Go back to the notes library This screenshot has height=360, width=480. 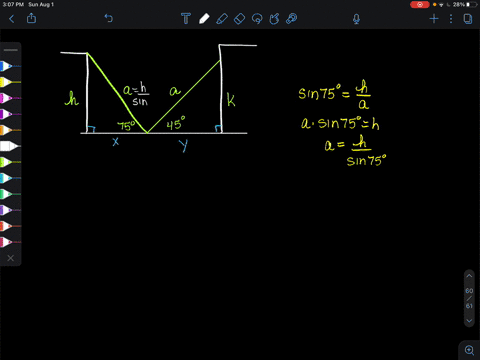(x=12, y=19)
